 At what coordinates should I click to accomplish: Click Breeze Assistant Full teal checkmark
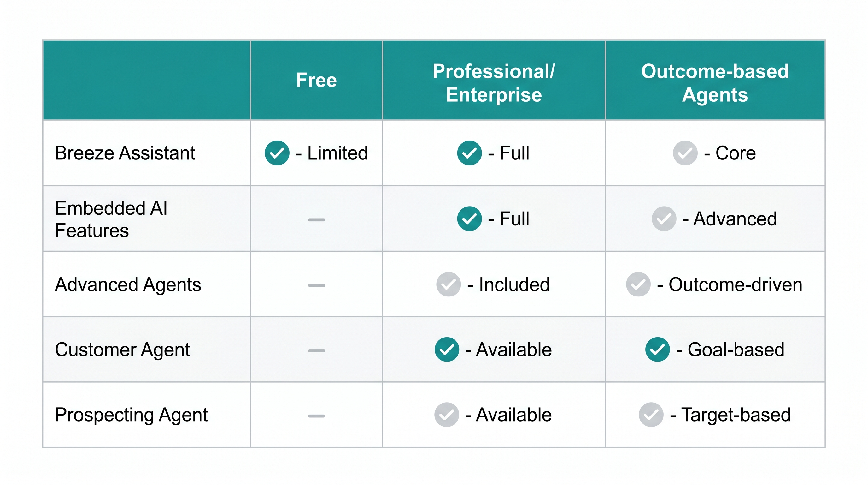click(469, 153)
